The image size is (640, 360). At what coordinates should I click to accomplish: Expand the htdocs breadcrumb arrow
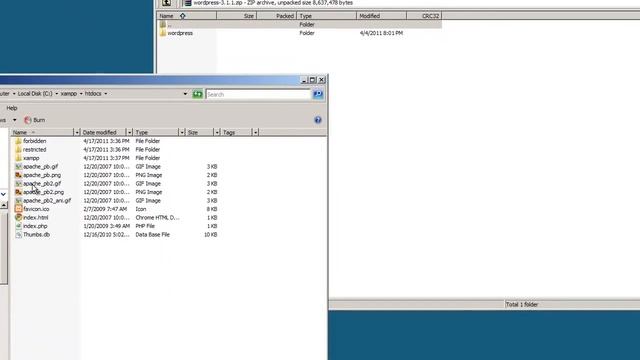[105, 94]
